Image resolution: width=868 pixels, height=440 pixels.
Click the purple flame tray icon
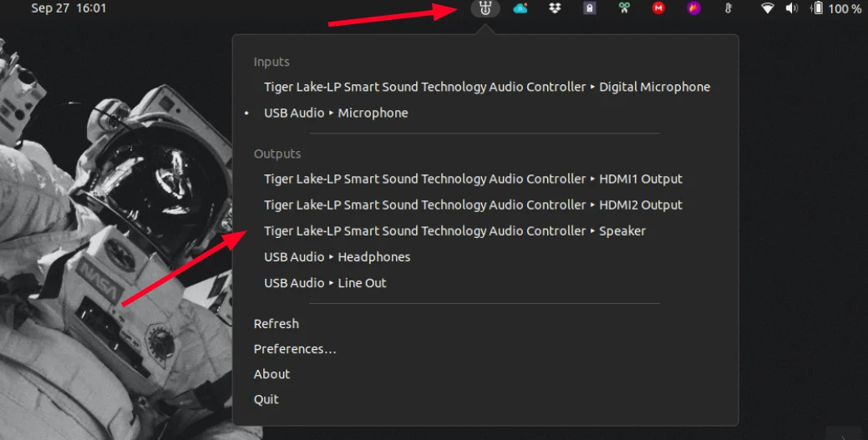pos(693,8)
